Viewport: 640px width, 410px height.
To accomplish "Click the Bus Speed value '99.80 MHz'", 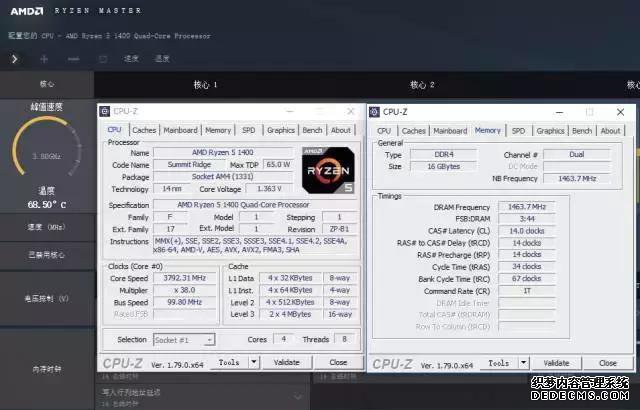I will pos(184,302).
